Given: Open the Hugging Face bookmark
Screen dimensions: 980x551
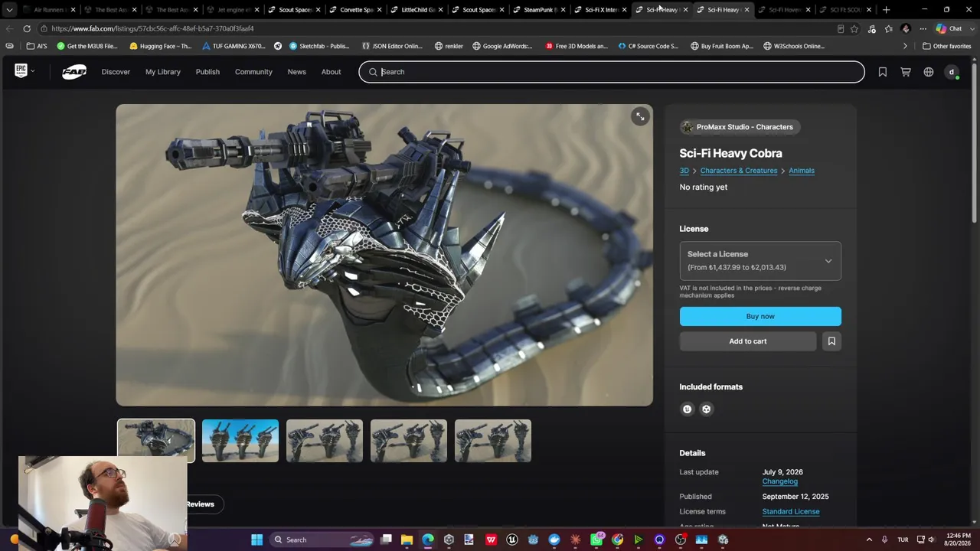Looking at the screenshot, I should point(160,46).
